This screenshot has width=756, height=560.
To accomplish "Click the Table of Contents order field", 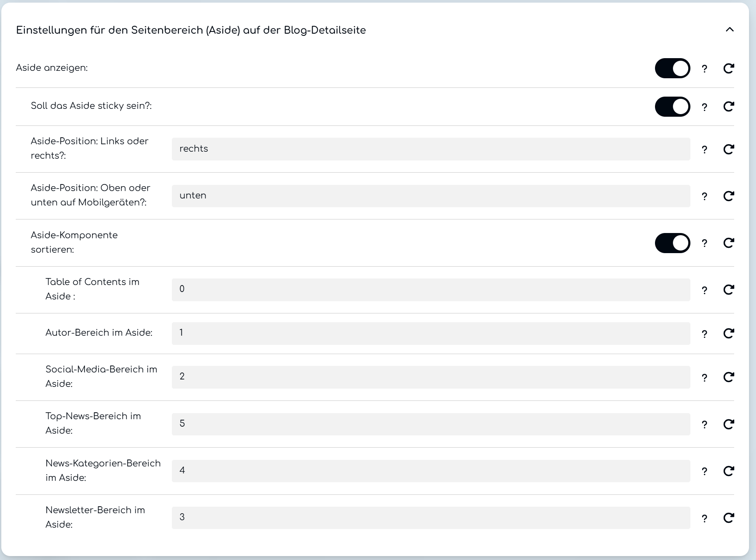I will click(x=431, y=289).
